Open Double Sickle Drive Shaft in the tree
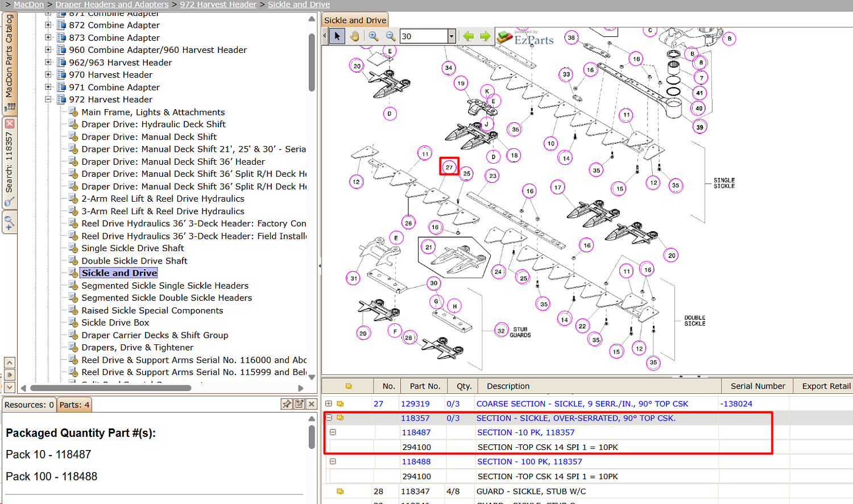 [x=134, y=261]
